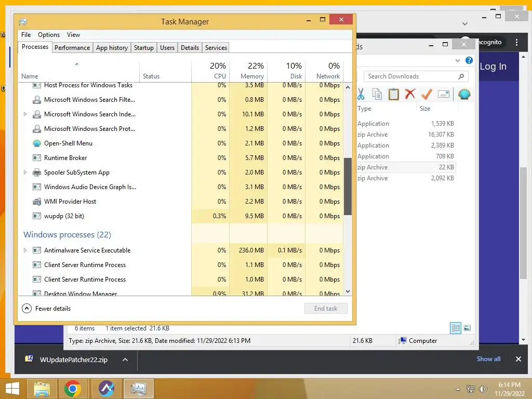This screenshot has width=532, height=399.
Task: Select the Spooler SubSystem App printer icon
Action: coord(37,172)
